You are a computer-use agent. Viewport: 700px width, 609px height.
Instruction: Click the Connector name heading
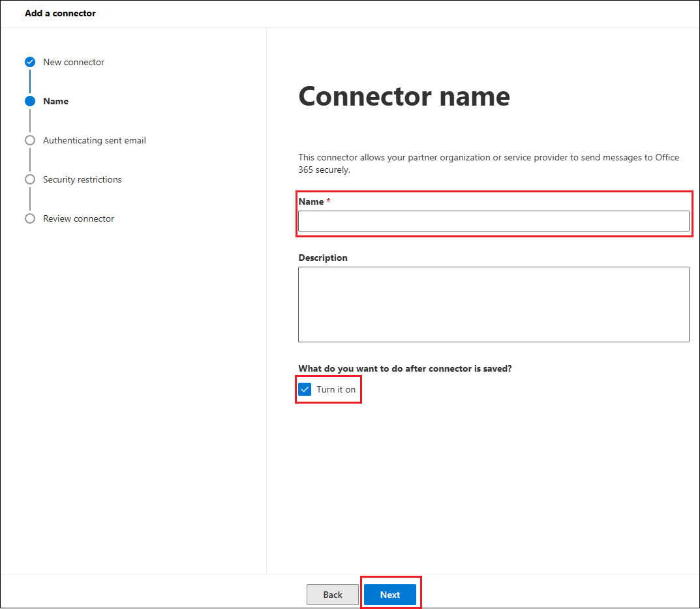coord(404,97)
